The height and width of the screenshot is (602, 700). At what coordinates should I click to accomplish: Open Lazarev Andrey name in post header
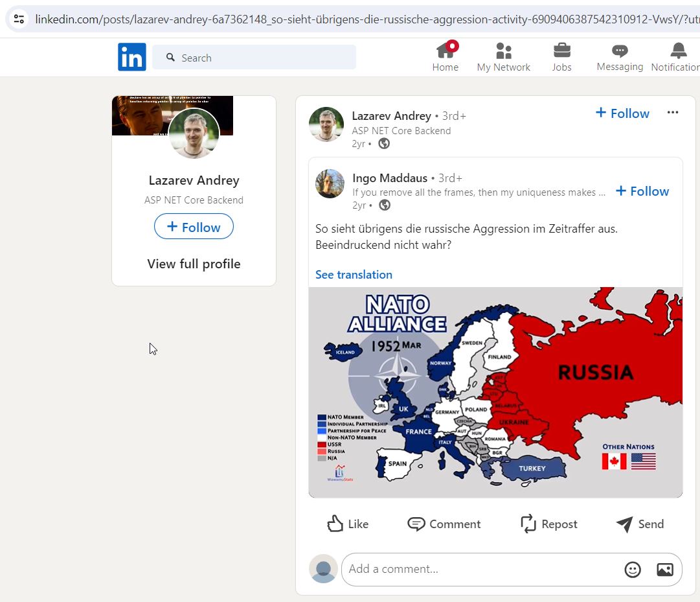(x=392, y=116)
